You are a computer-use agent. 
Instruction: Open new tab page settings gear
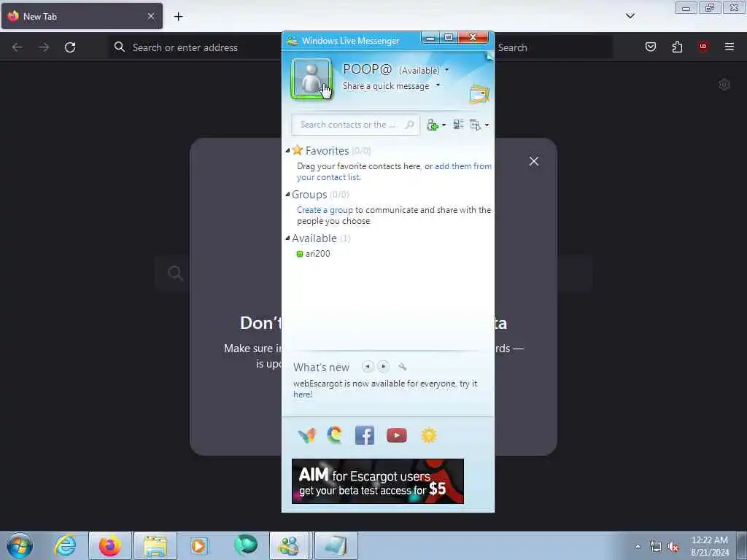tap(724, 85)
